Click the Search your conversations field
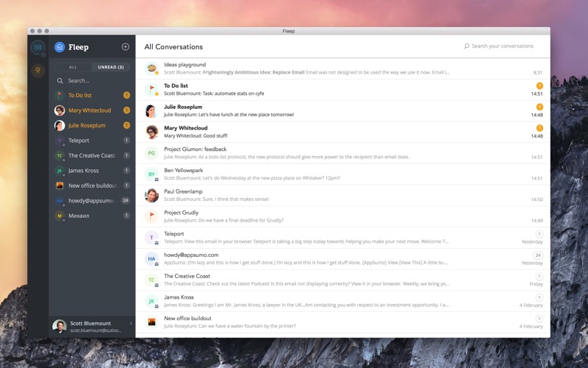Image resolution: width=588 pixels, height=368 pixels. [x=499, y=46]
